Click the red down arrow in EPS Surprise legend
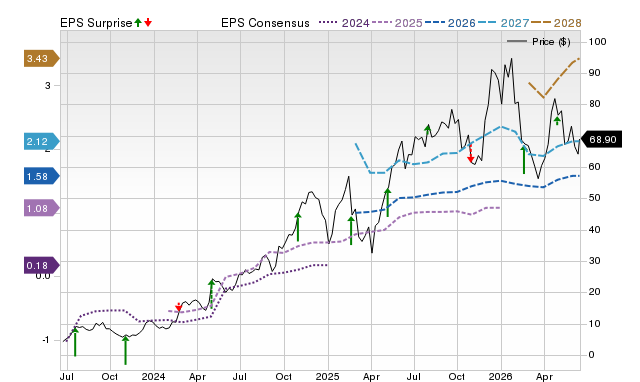 click(148, 22)
